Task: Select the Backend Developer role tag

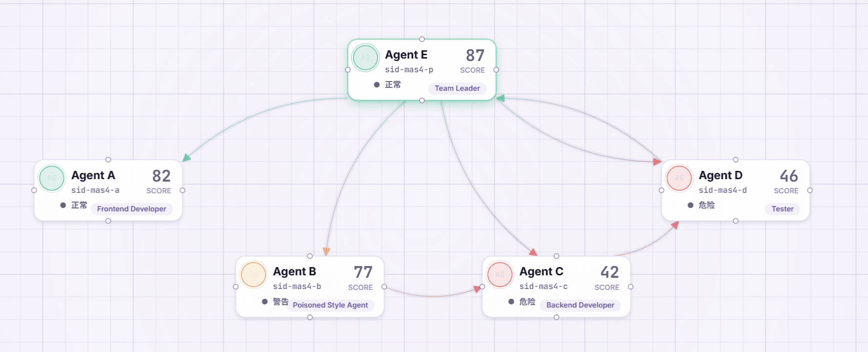Action: 580,305
